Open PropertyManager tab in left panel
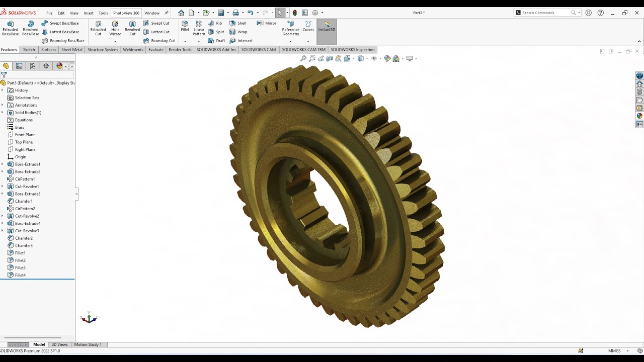The width and height of the screenshot is (644, 362). pyautogui.click(x=19, y=66)
